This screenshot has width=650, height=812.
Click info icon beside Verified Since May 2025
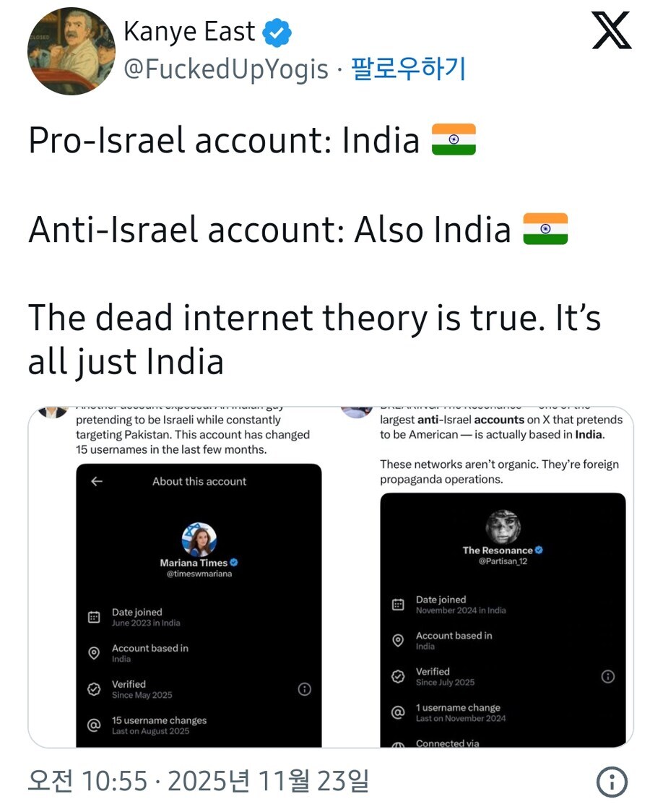(x=305, y=689)
